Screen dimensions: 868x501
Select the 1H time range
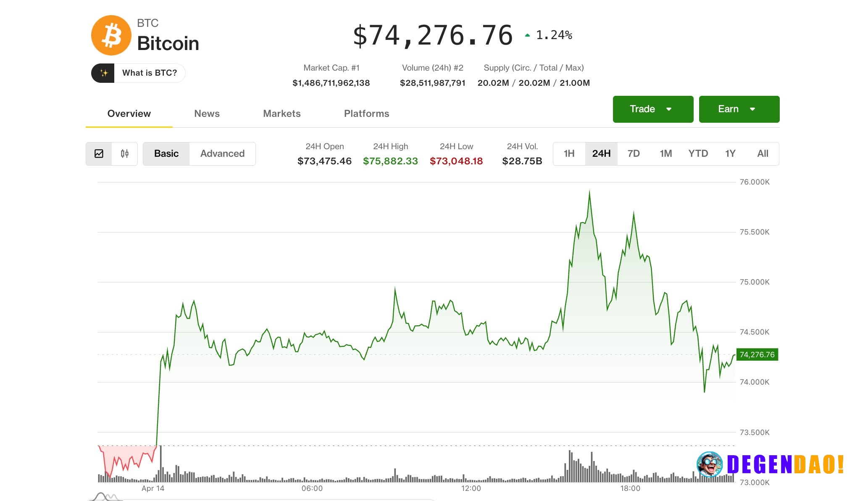(x=568, y=154)
